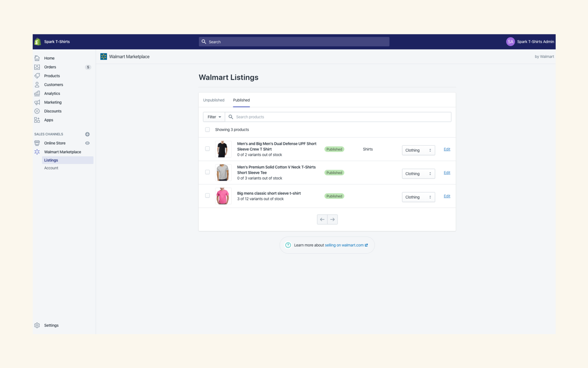Open Walmart Marketplace sales channel
This screenshot has height=368, width=588.
pos(63,152)
